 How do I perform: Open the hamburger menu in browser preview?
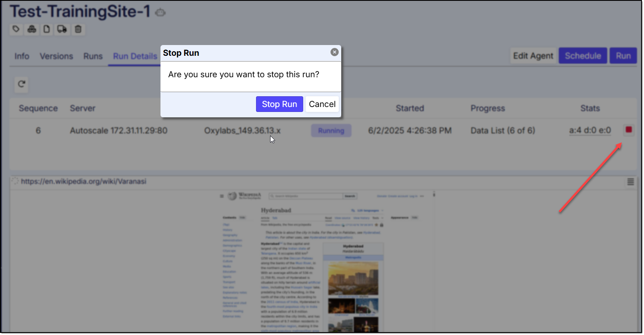tap(630, 182)
